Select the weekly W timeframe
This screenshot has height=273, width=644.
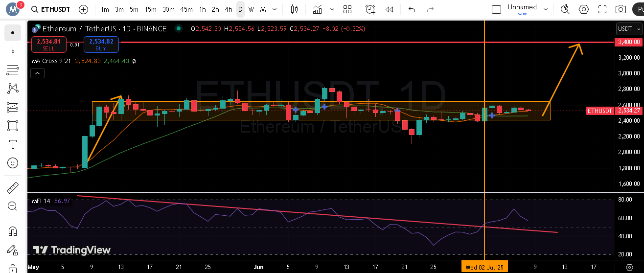[251, 9]
